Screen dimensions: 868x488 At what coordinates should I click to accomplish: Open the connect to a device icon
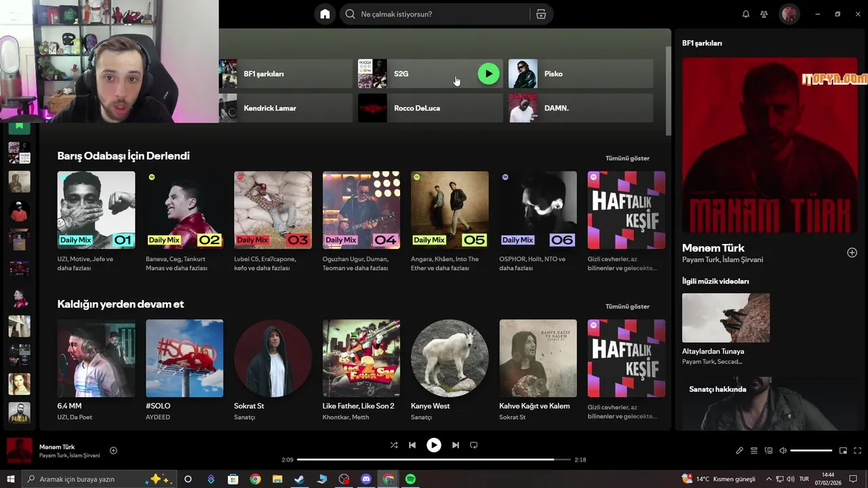point(768,451)
